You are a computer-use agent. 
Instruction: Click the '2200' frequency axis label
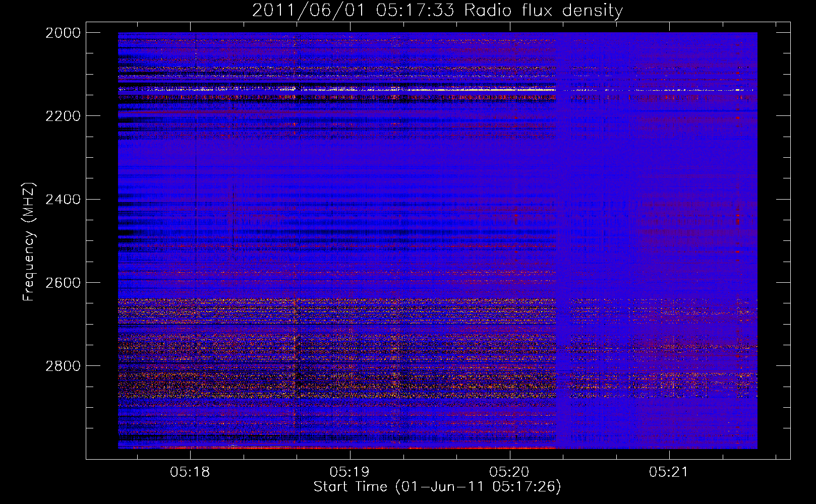point(63,116)
